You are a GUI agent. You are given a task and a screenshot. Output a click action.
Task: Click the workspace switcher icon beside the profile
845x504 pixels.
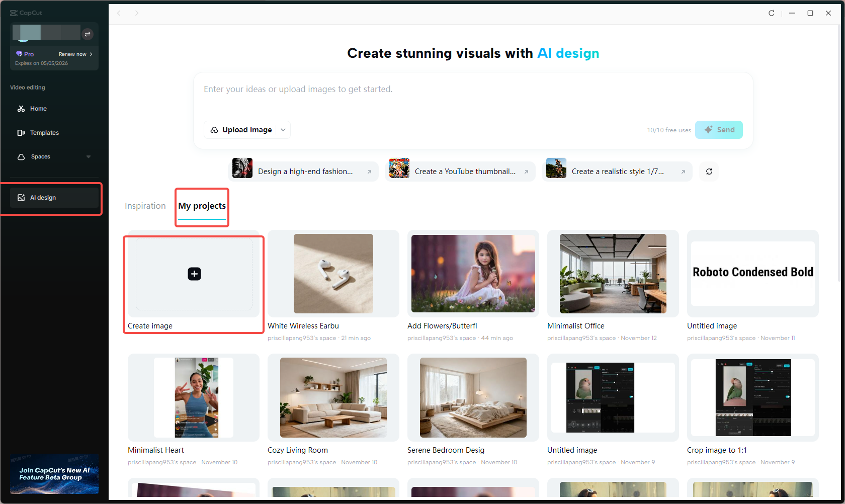[x=88, y=34]
